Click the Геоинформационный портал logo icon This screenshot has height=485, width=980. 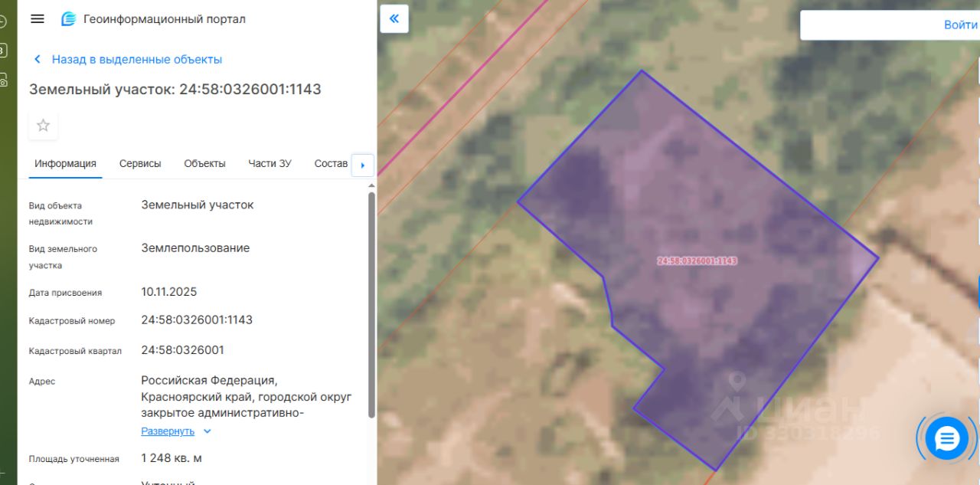[69, 19]
